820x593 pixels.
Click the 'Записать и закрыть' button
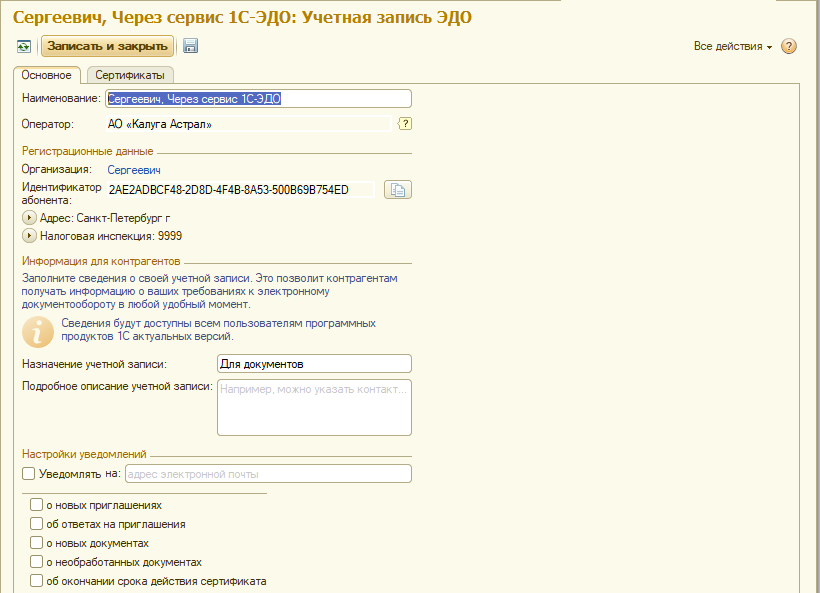[107, 46]
